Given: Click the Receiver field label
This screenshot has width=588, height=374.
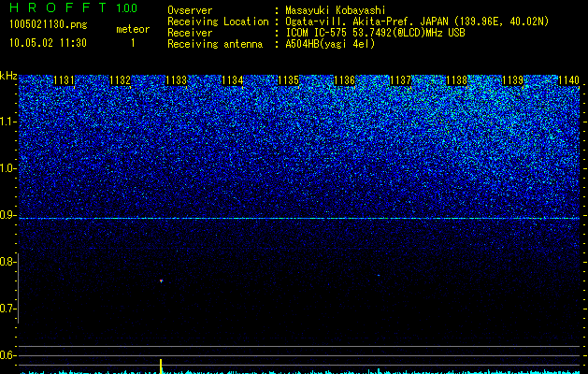Looking at the screenshot, I should (x=190, y=33).
